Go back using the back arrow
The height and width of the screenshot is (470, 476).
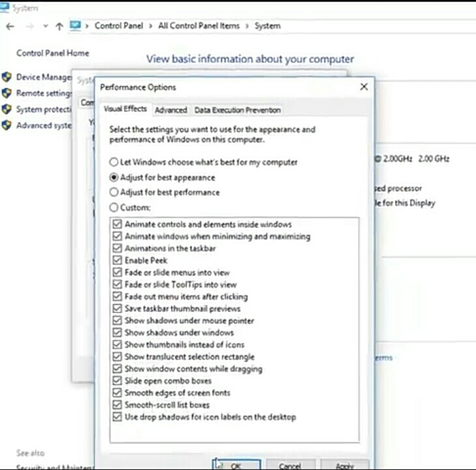(x=10, y=27)
